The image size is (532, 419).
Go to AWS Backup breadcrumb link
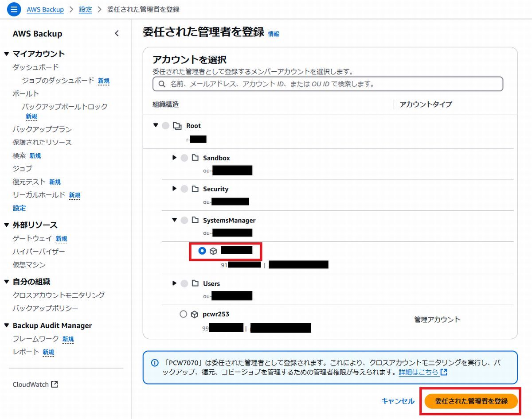point(45,9)
